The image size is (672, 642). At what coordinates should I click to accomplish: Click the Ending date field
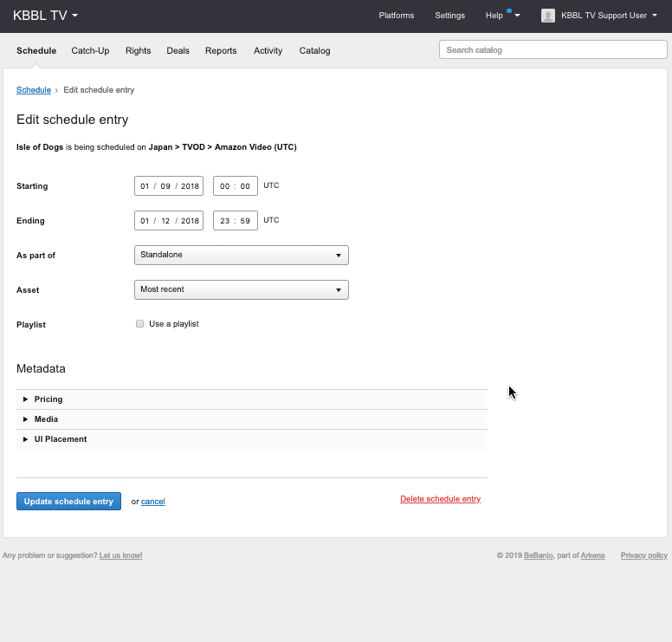pyautogui.click(x=169, y=220)
